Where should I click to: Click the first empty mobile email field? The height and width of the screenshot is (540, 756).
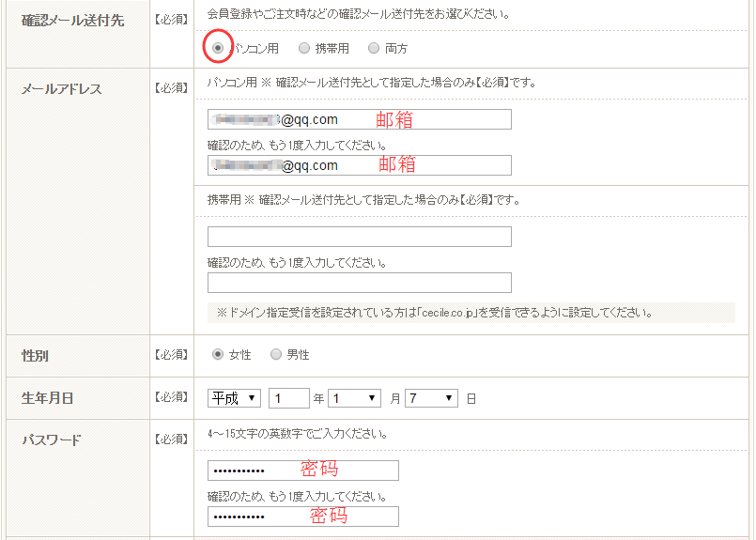click(359, 237)
